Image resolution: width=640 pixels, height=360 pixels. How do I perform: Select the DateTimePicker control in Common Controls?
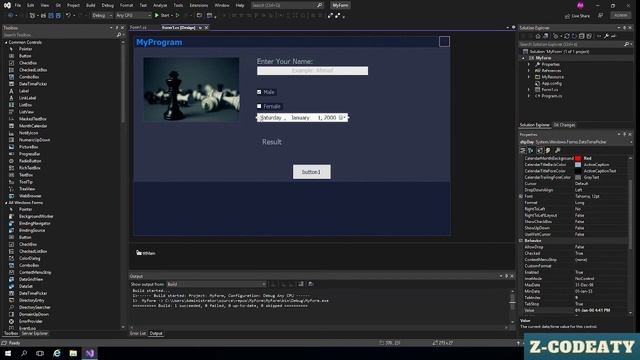[x=33, y=84]
